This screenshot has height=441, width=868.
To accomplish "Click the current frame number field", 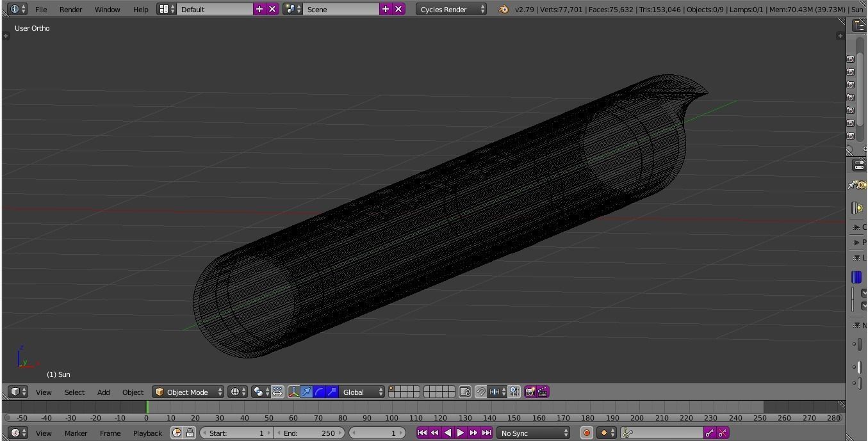I will tap(377, 433).
